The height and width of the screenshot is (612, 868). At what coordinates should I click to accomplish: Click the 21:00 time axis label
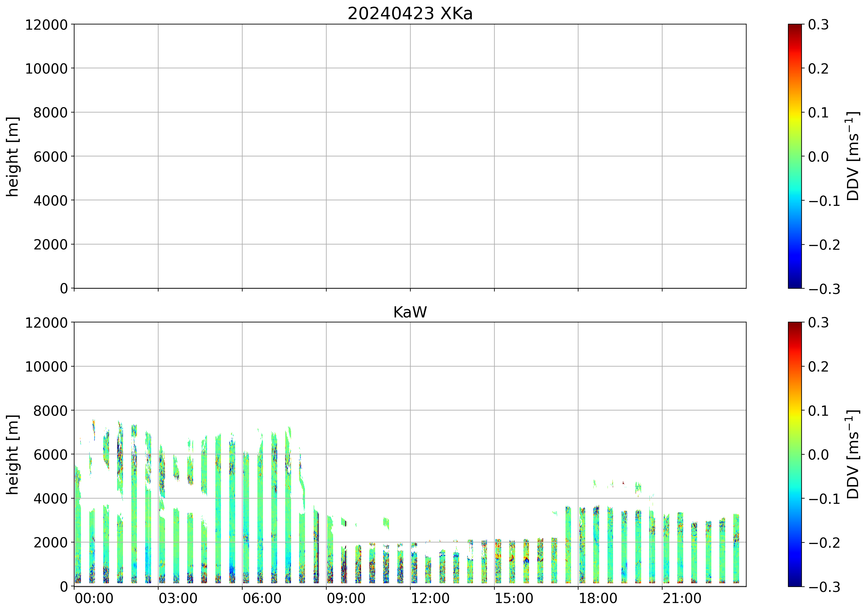(682, 599)
